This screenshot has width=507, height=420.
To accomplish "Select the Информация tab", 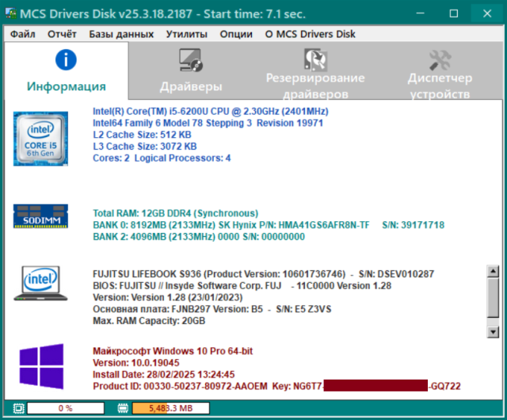I will (x=67, y=71).
